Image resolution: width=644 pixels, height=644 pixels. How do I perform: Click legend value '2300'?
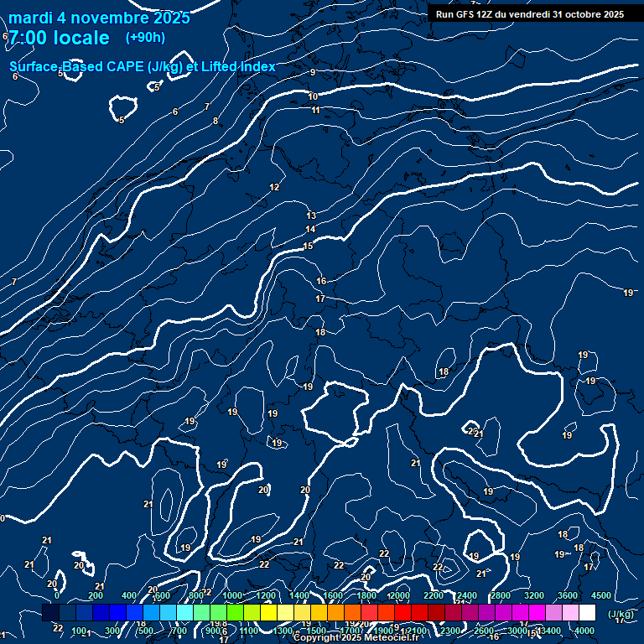(x=450, y=631)
